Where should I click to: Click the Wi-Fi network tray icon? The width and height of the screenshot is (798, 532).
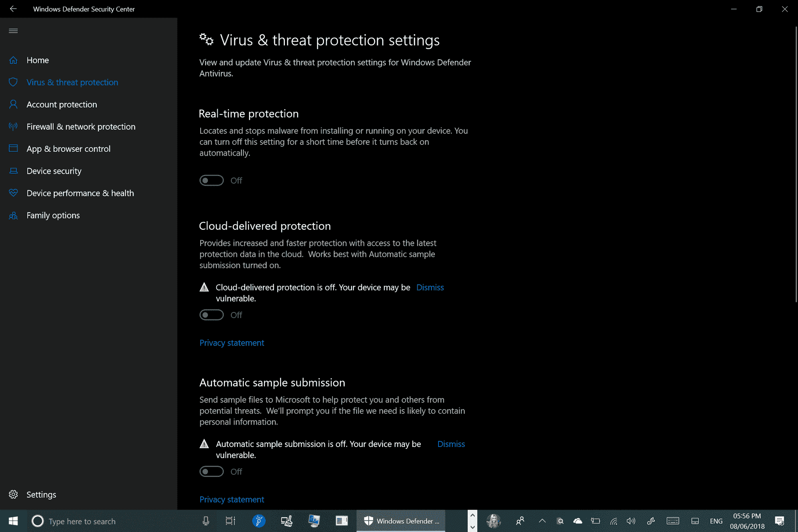coord(614,521)
